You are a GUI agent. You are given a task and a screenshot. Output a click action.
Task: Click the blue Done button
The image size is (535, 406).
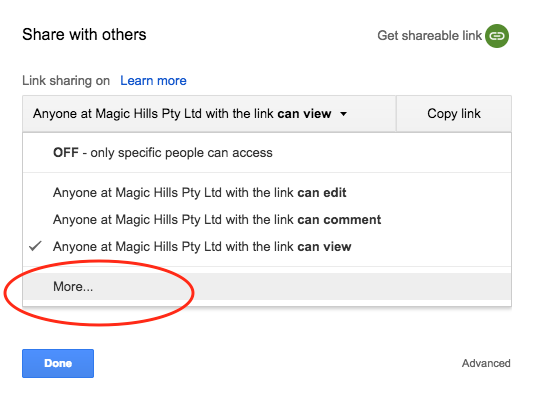[58, 363]
